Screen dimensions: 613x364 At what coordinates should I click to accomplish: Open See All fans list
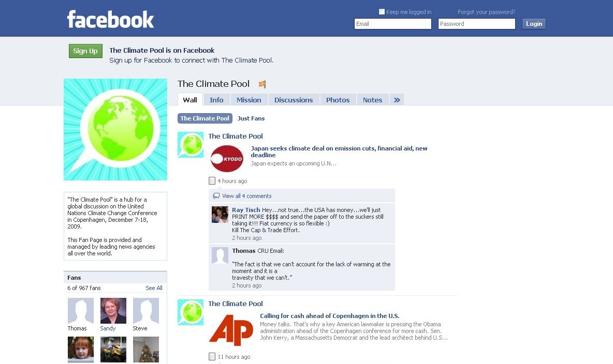click(x=154, y=288)
